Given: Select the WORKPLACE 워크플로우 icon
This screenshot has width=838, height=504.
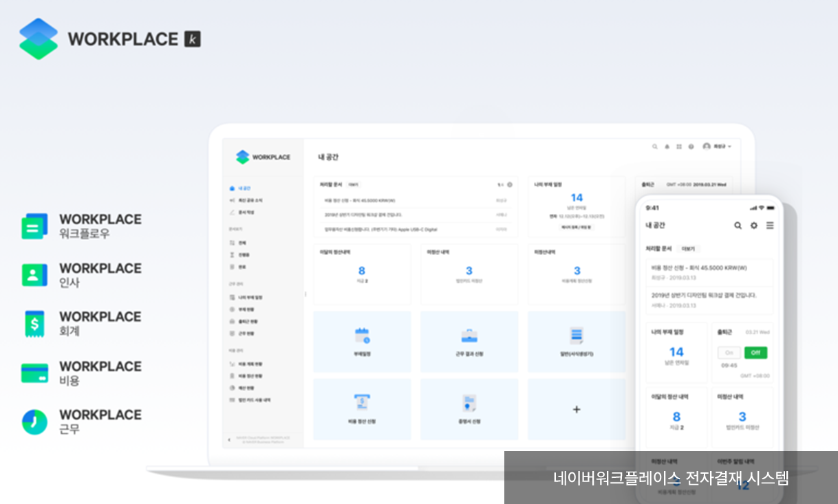Looking at the screenshot, I should coord(34,226).
